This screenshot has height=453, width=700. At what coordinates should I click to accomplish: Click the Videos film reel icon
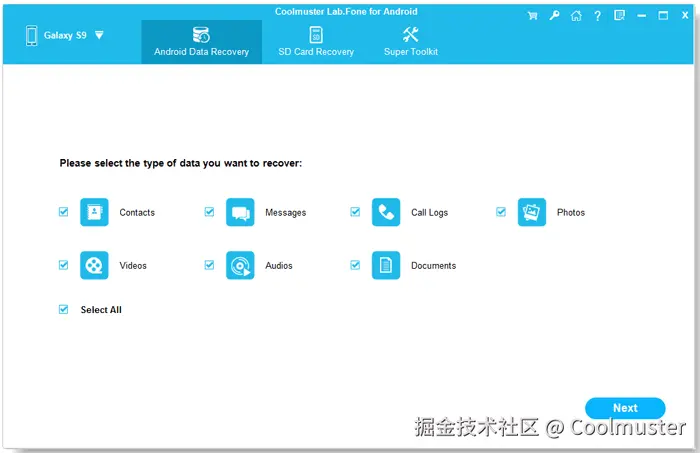(94, 265)
